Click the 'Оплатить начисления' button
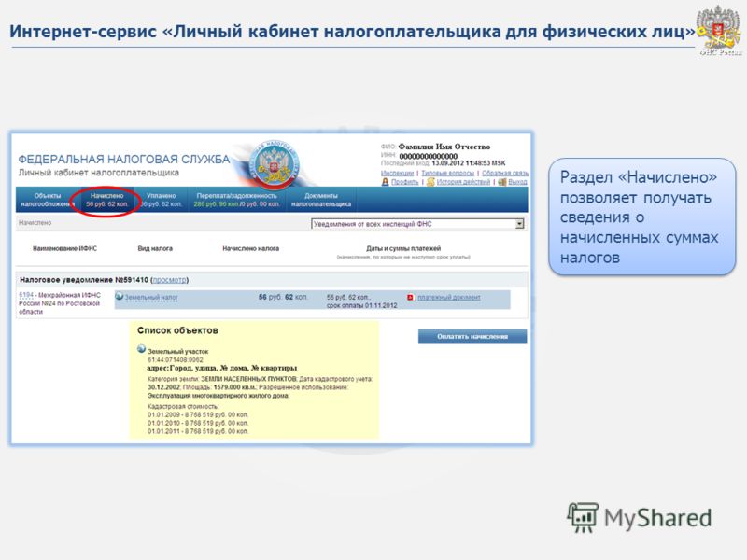 tap(472, 337)
